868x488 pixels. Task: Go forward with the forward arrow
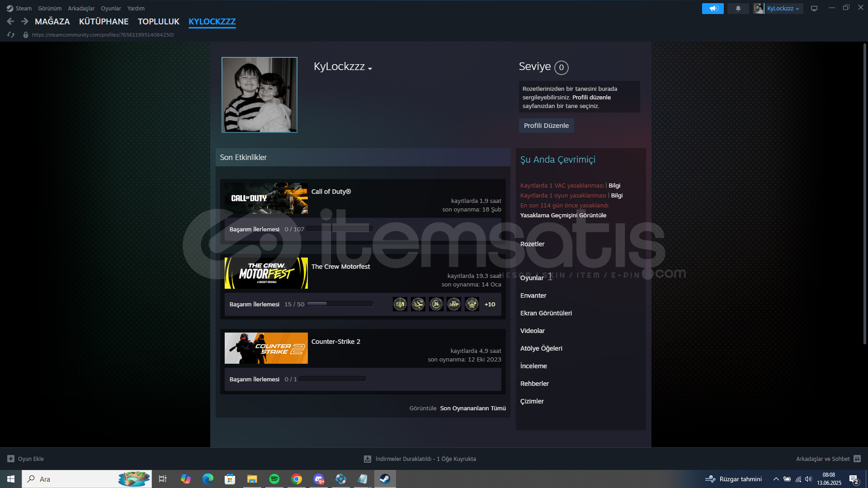(x=25, y=21)
